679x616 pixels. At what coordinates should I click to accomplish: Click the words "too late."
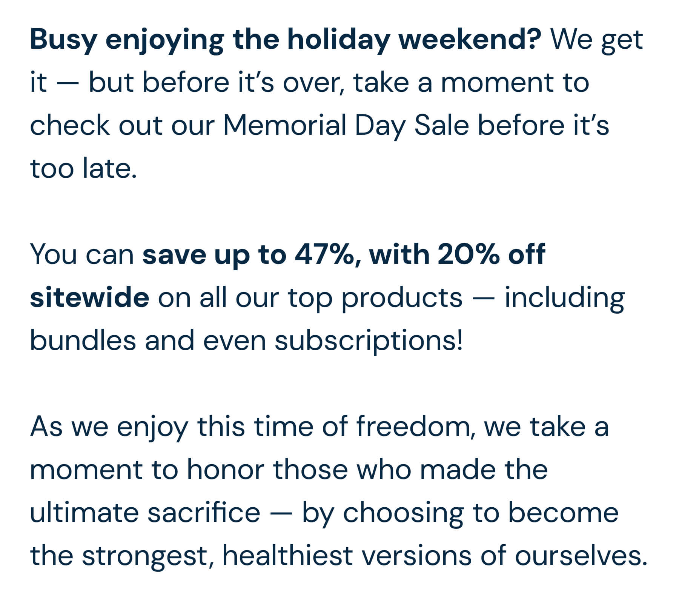[x=83, y=168]
